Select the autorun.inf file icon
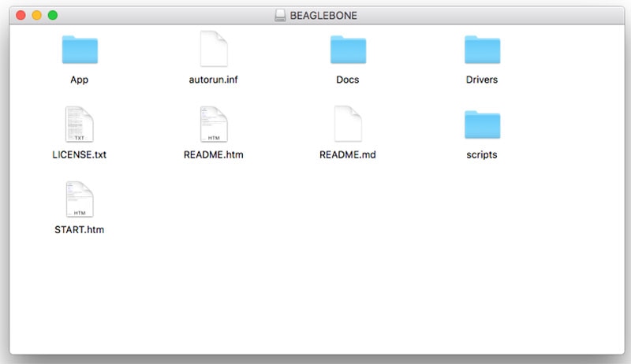This screenshot has height=364, width=631. coord(213,50)
